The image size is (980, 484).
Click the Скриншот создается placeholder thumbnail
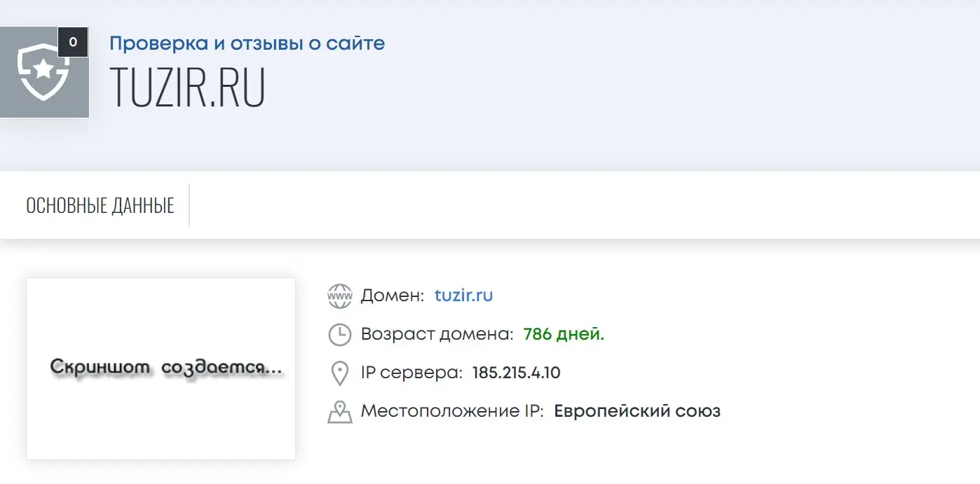(161, 369)
